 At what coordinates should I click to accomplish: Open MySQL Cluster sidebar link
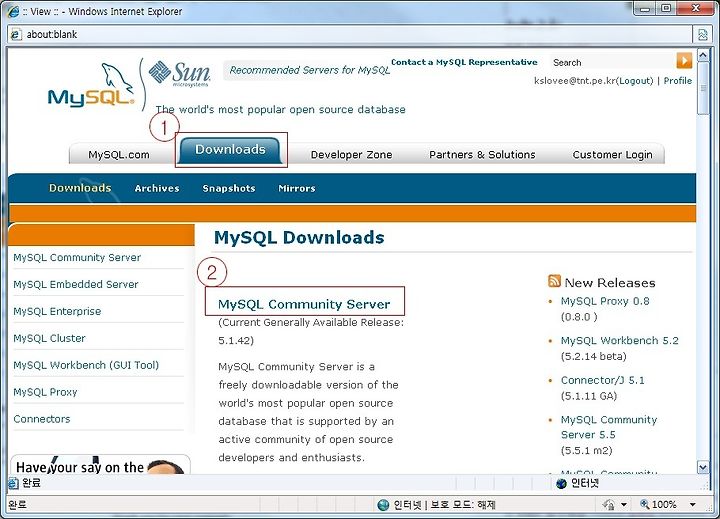tap(49, 338)
